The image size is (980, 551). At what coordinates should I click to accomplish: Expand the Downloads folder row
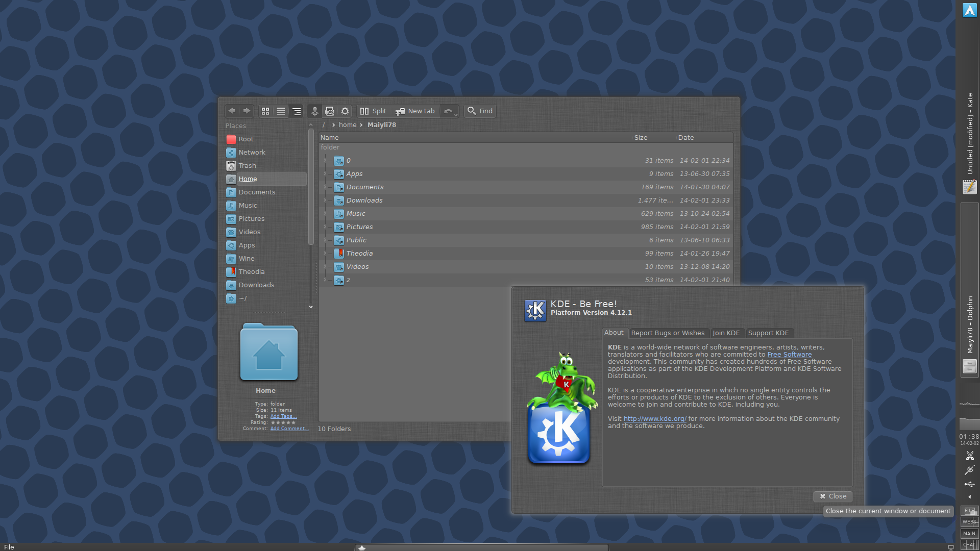click(x=325, y=200)
